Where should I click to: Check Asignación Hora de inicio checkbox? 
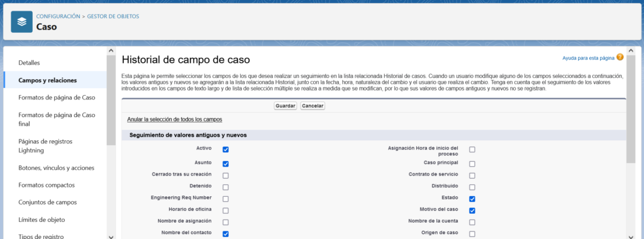click(472, 150)
